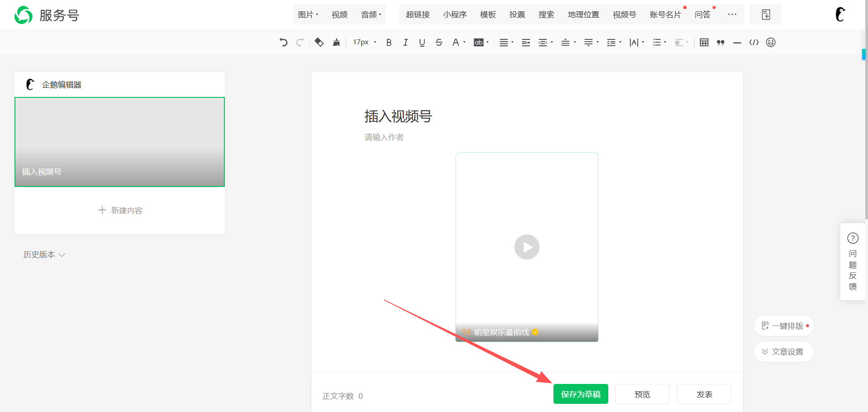
Task: Click the 超链接 hyperlink menu item
Action: coord(417,15)
